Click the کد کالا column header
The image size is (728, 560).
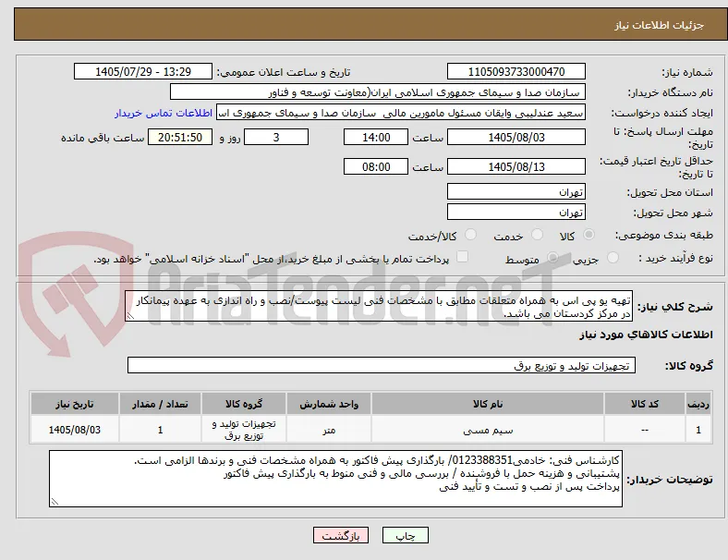coord(645,404)
